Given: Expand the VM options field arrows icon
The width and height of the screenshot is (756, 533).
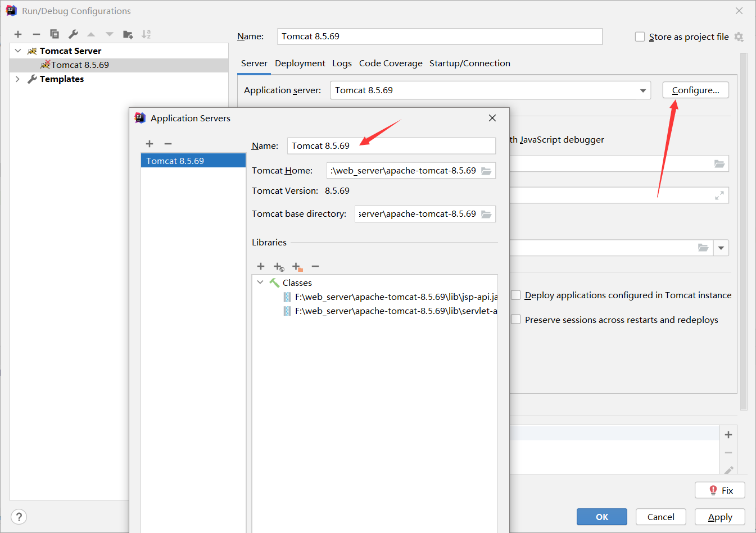Looking at the screenshot, I should point(719,195).
